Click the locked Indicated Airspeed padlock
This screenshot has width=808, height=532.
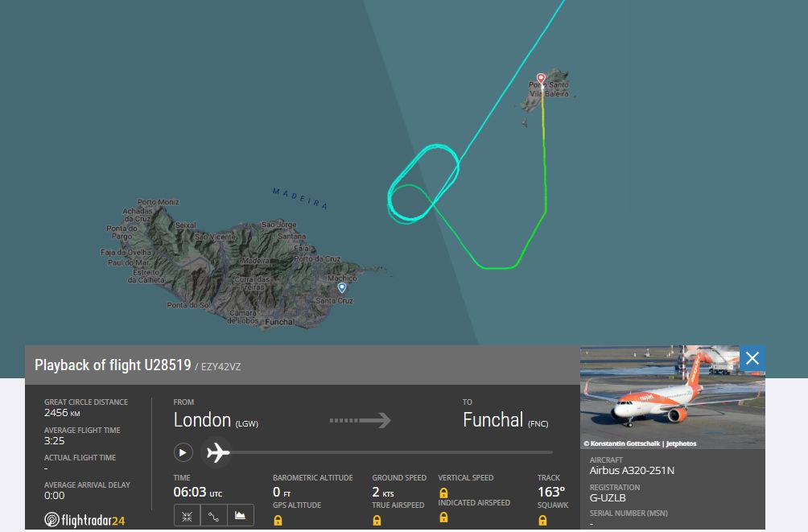(443, 517)
